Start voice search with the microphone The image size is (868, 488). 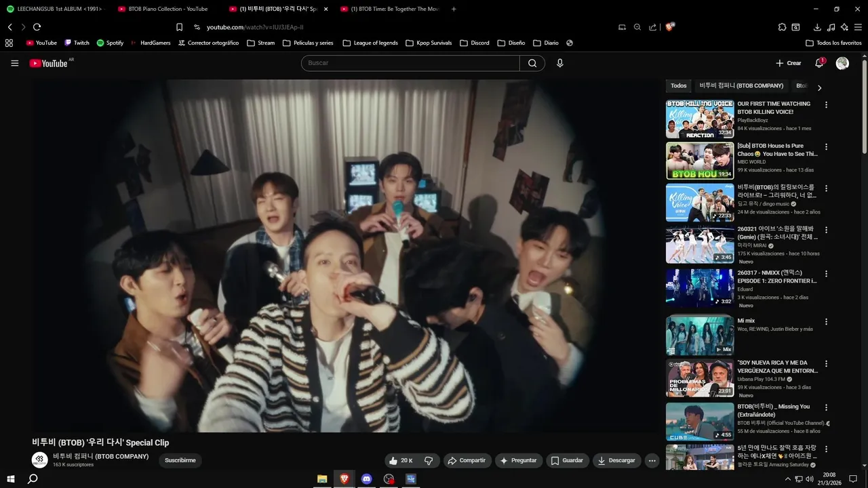[x=559, y=63]
